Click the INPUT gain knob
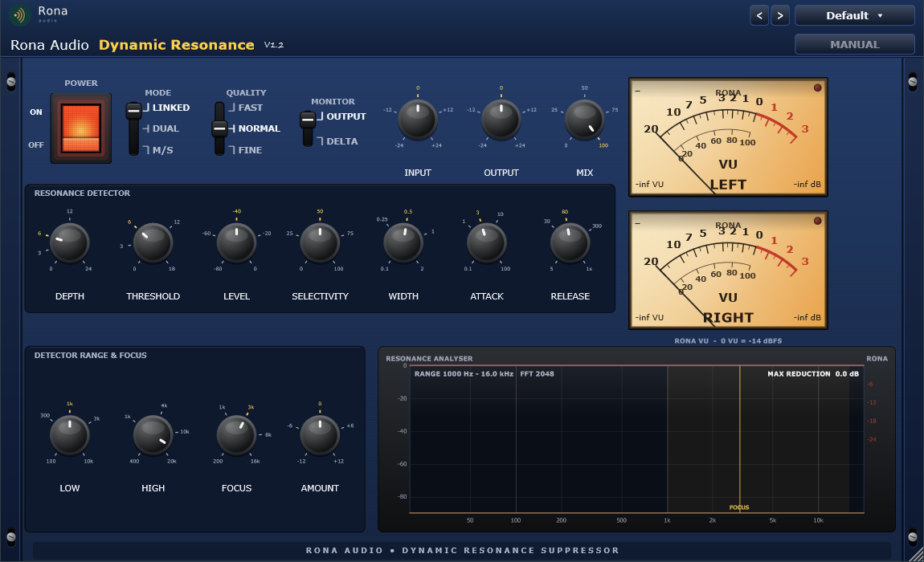This screenshot has height=562, width=924. 418,120
